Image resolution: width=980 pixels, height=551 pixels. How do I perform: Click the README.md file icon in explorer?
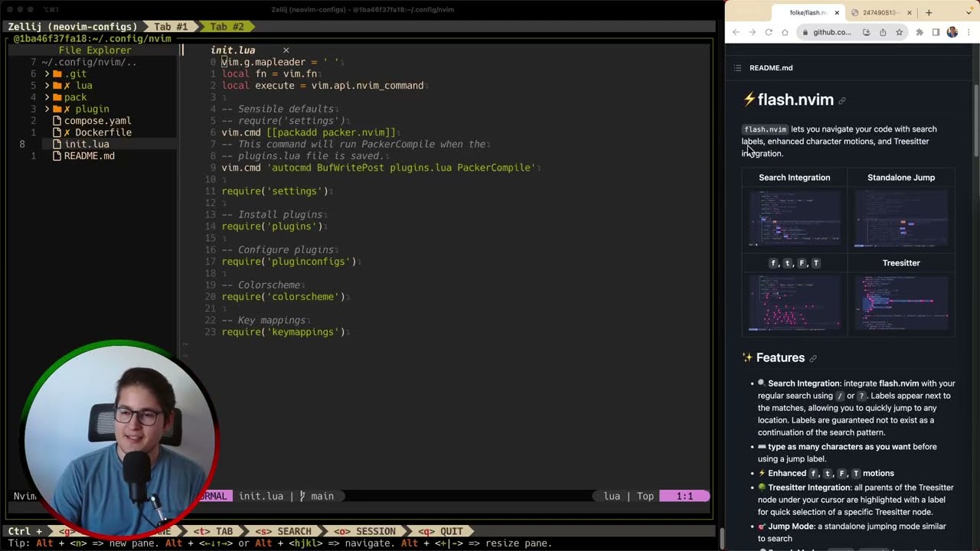(x=57, y=156)
